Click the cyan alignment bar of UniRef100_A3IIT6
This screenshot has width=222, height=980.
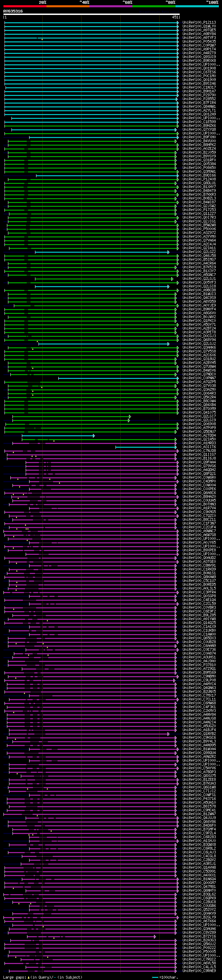pos(146,447)
